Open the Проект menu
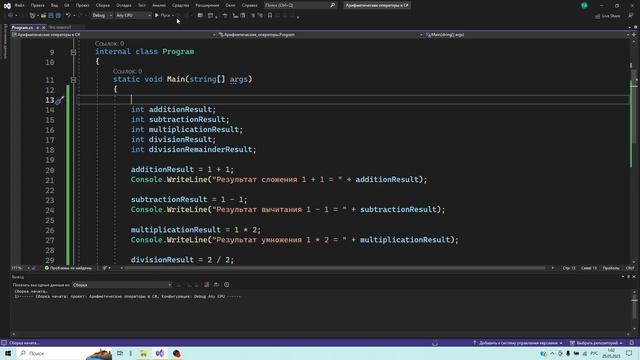Screen dimensions: 640x360 pyautogui.click(x=82, y=5)
